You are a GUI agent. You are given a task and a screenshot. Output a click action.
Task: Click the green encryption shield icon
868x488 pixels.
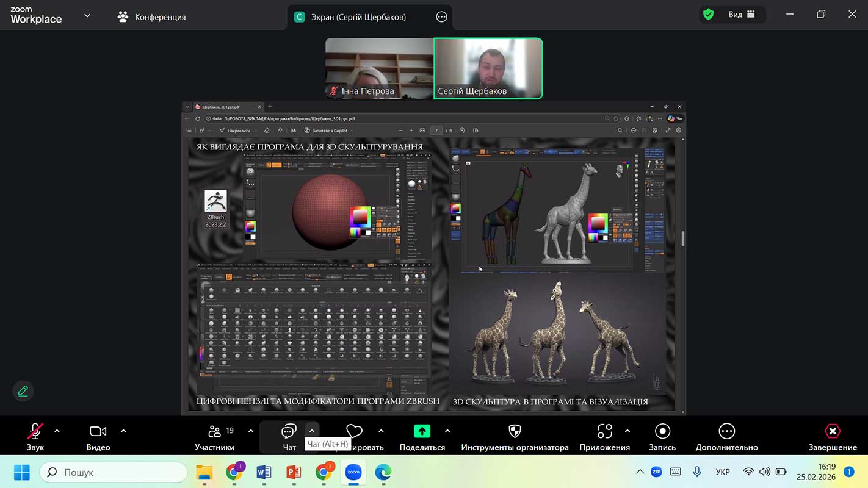708,14
